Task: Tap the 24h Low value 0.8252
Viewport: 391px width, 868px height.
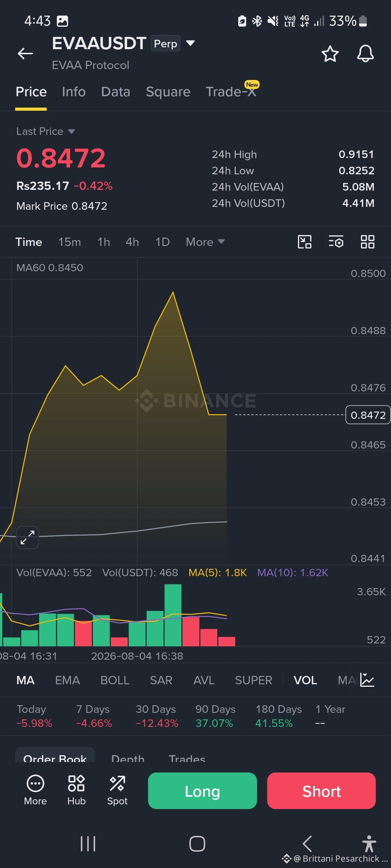Action: 356,171
